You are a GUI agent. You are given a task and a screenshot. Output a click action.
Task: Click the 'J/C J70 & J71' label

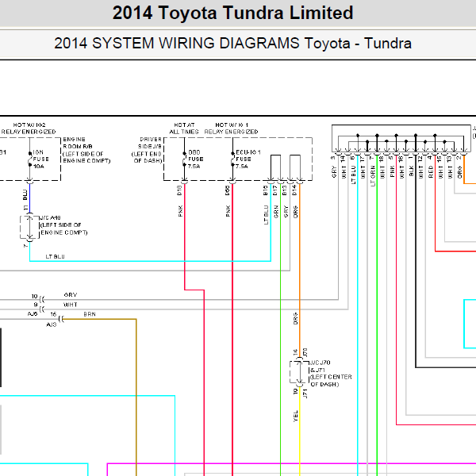321,366
